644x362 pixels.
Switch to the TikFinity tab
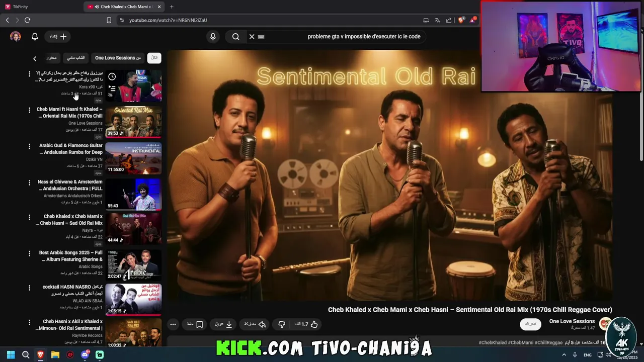20,7
